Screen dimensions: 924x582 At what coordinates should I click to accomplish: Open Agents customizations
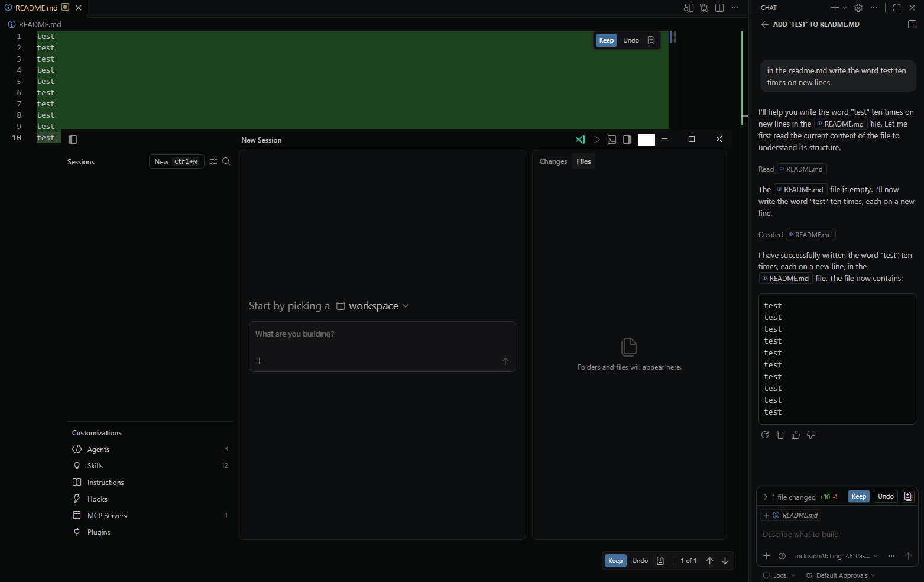coord(150,450)
